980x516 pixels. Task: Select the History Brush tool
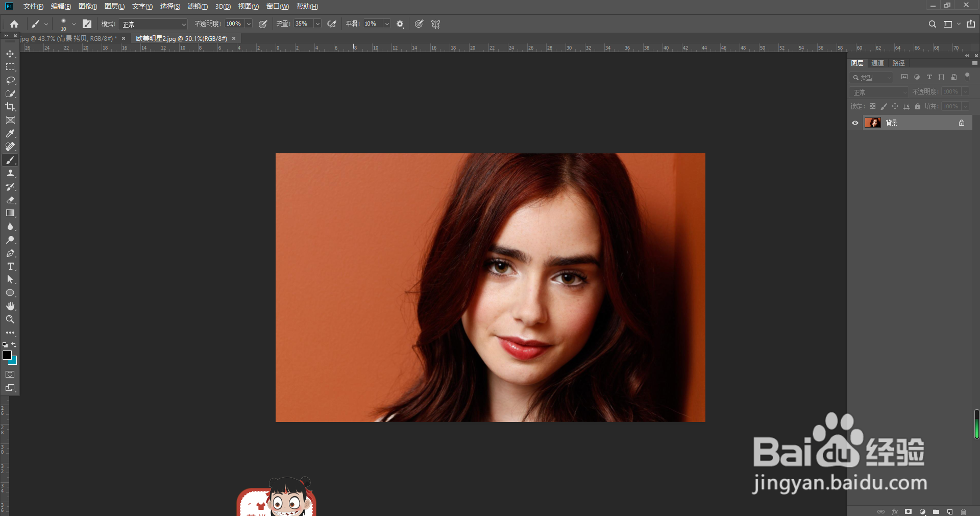(x=10, y=187)
